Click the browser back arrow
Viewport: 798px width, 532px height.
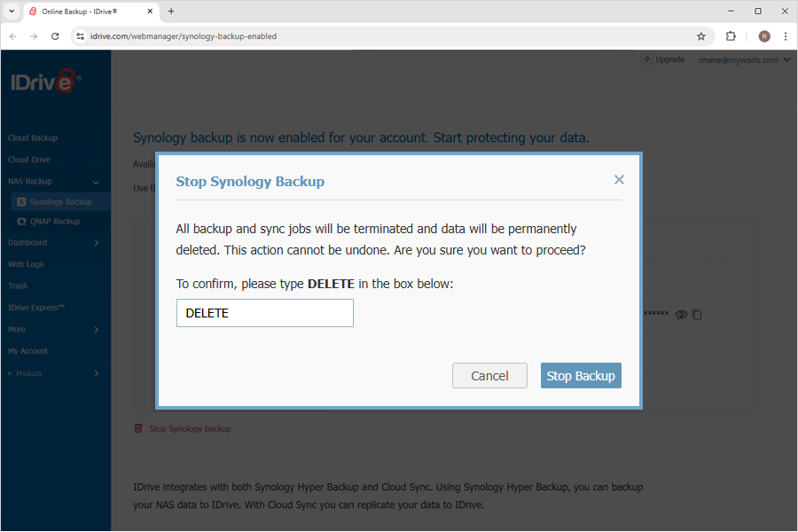point(13,36)
